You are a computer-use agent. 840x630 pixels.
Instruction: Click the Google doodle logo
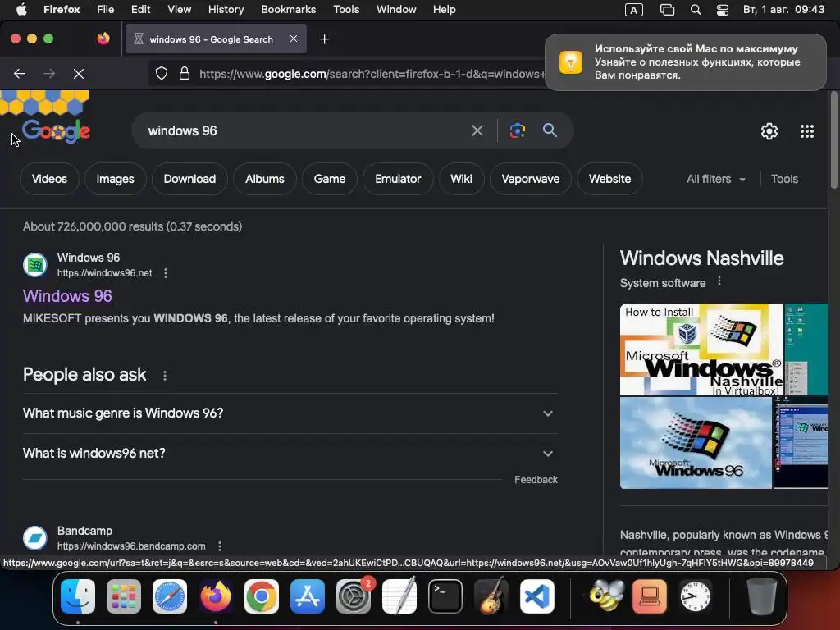coord(57,130)
